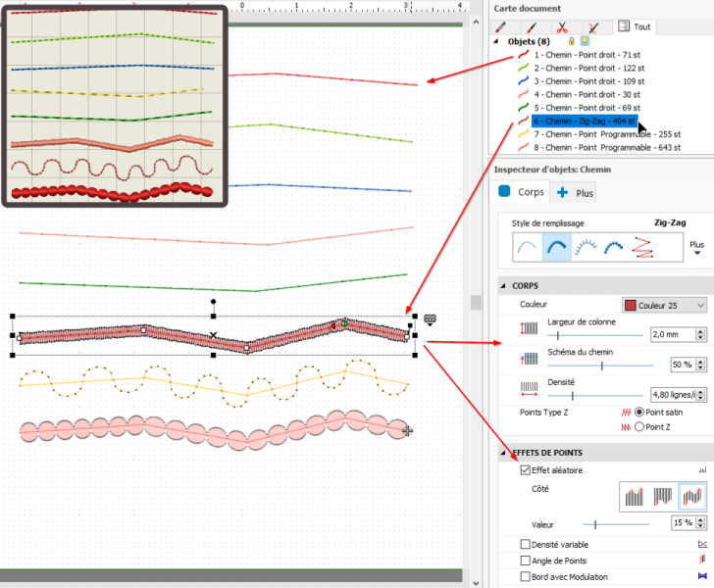Select the brush tab icon in Carte document
The image size is (714, 588).
[x=532, y=27]
